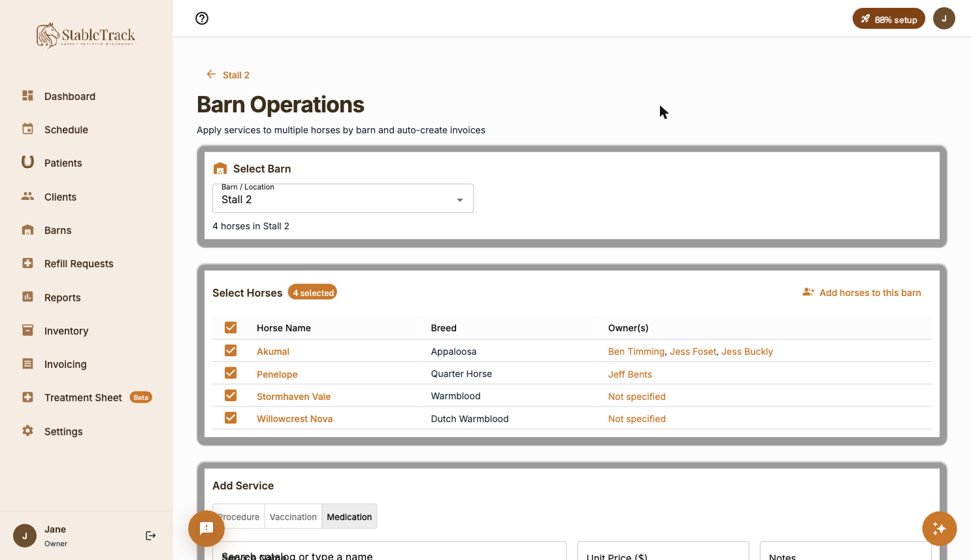Open owner Jeff Bents link
Viewport: 971px width, 560px height.
tap(630, 374)
